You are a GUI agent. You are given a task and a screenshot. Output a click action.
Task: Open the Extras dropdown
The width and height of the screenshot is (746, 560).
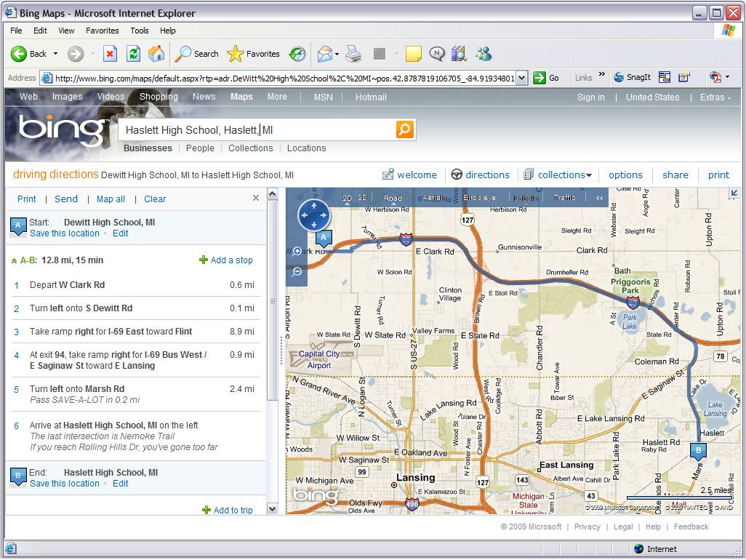(715, 97)
